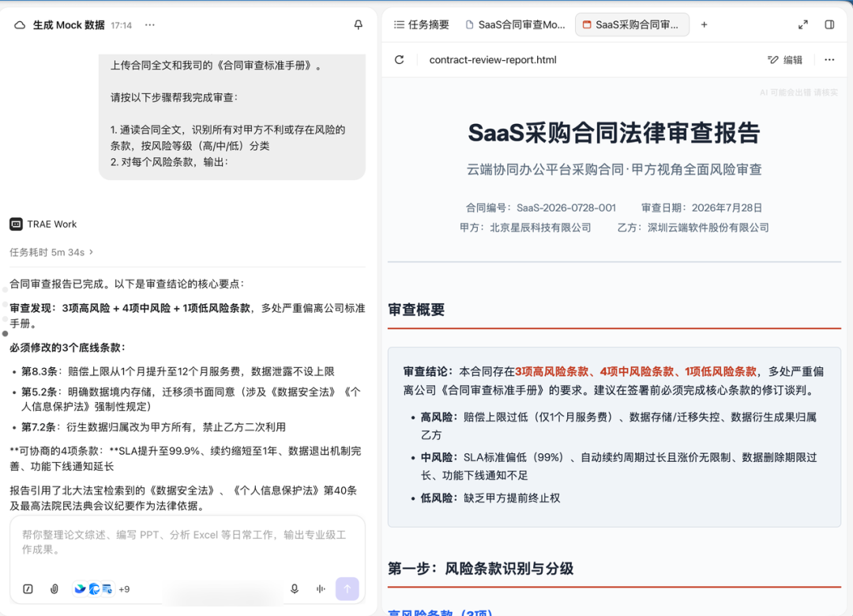
Task: Click the 审查日期：2026年7月28日 text
Action: click(701, 208)
